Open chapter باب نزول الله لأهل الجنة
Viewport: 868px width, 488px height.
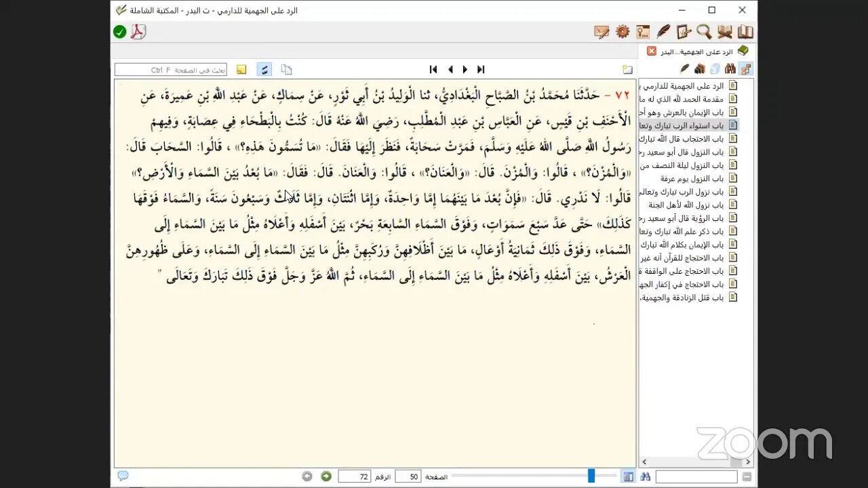[694, 205]
